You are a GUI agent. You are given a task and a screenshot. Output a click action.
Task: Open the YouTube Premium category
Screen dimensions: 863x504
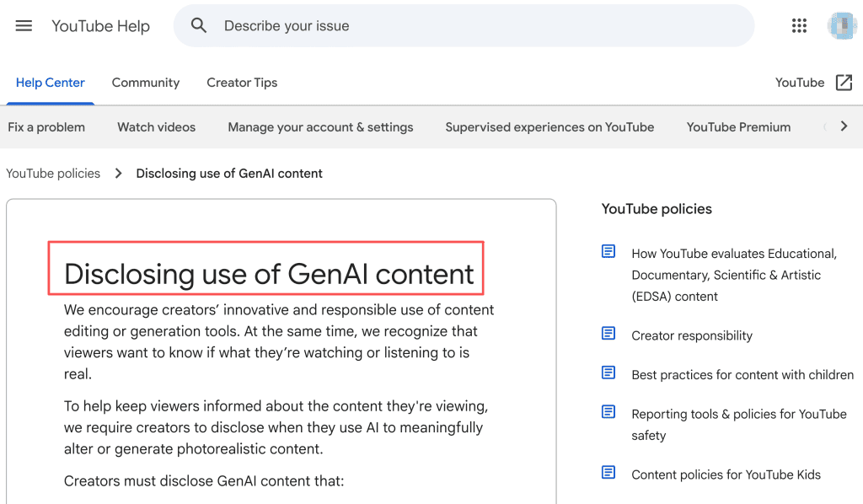pos(738,127)
